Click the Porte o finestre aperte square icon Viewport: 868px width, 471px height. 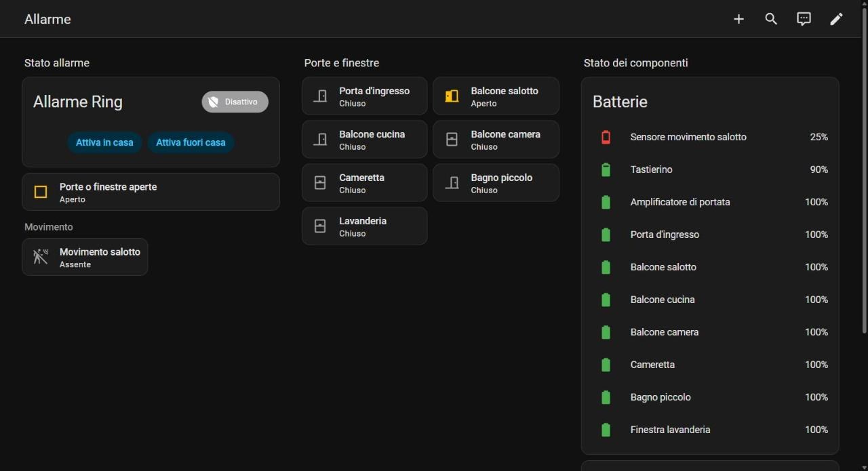point(41,192)
